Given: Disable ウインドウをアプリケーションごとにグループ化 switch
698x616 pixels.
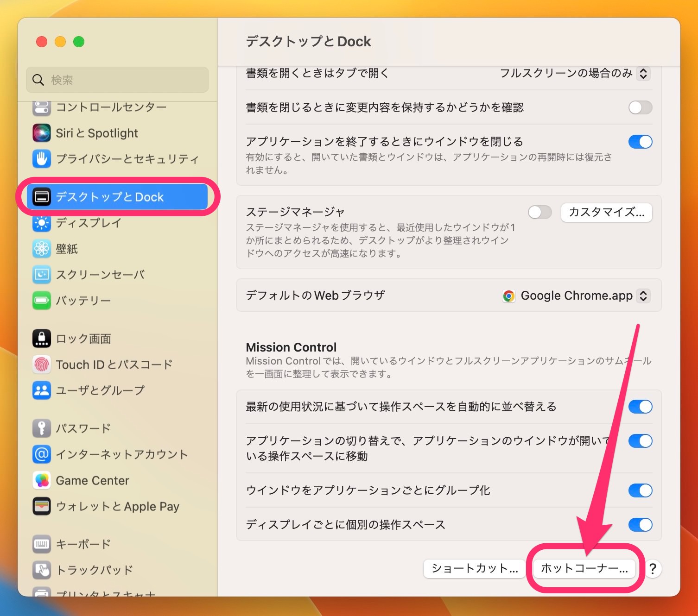Looking at the screenshot, I should (640, 490).
